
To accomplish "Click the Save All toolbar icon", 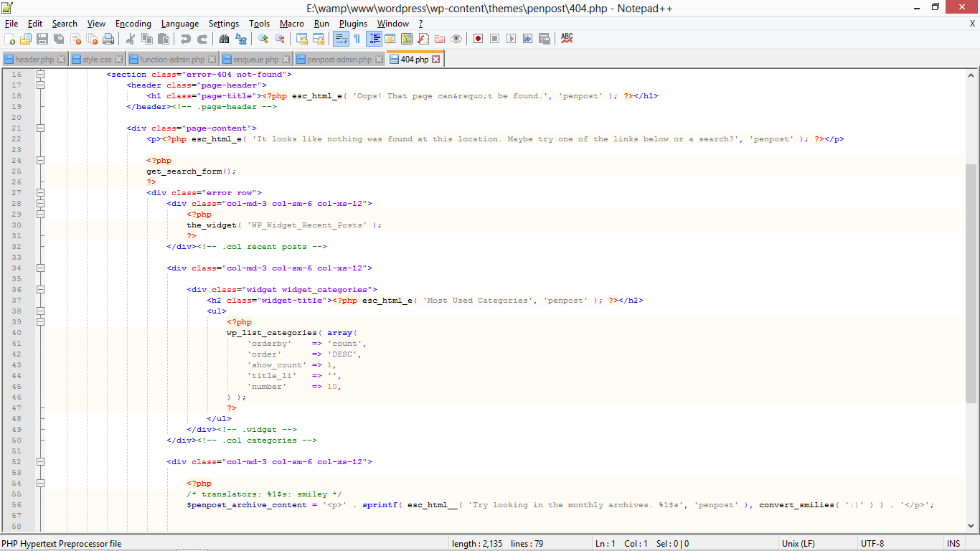I will (x=59, y=39).
